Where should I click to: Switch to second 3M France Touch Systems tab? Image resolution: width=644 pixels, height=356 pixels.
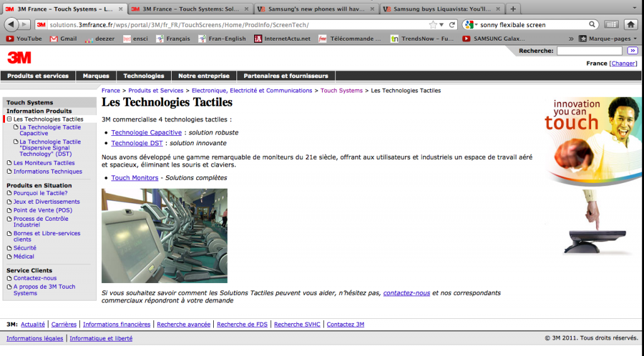[191, 9]
